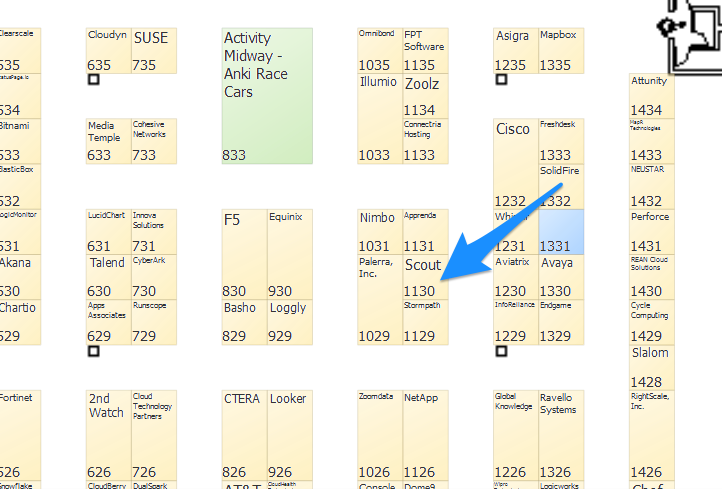The image size is (722, 489).
Task: Select the F5 booth 830
Action: coord(245,255)
